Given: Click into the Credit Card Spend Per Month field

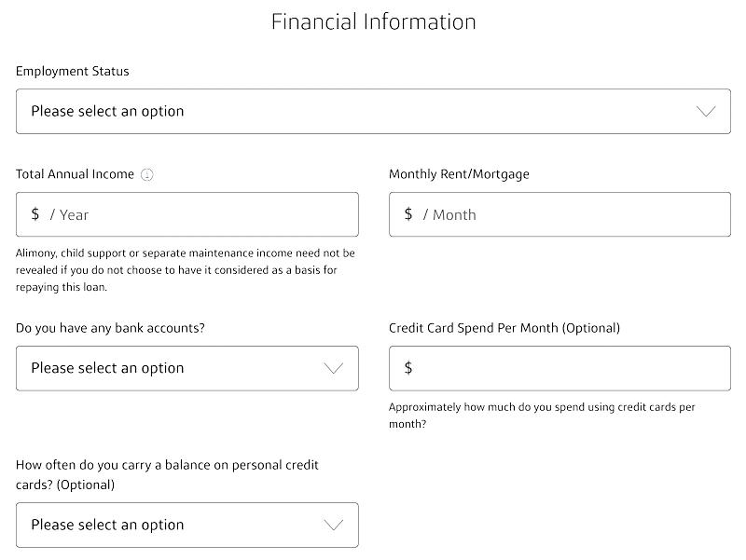Looking at the screenshot, I should coord(559,368).
